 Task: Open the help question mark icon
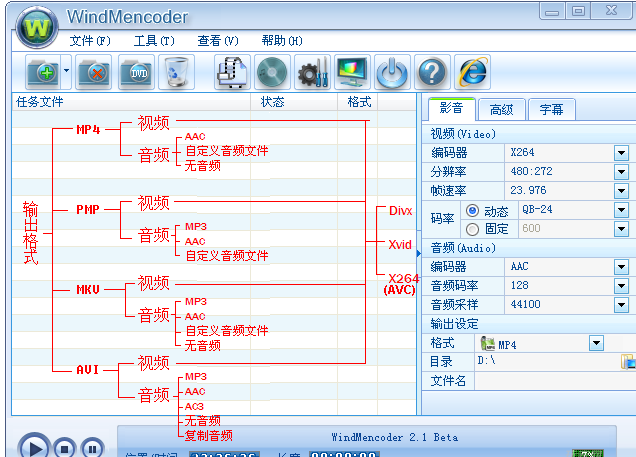(432, 72)
